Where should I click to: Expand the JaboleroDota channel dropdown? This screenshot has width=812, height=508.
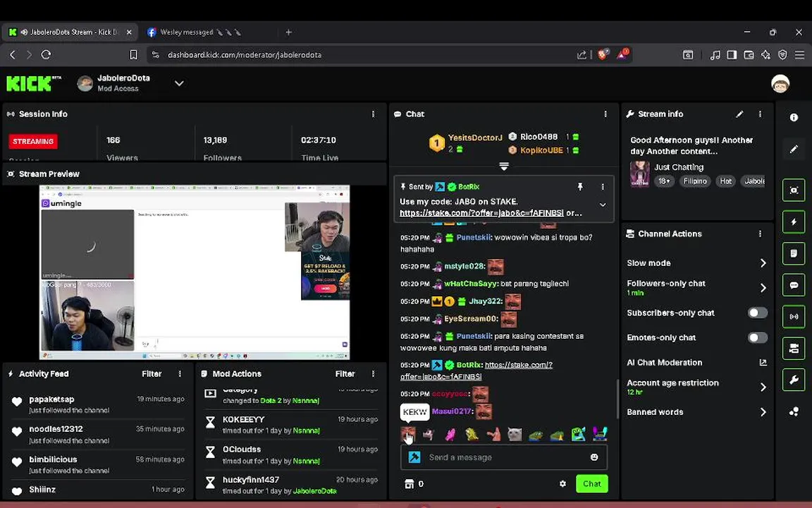pyautogui.click(x=179, y=83)
